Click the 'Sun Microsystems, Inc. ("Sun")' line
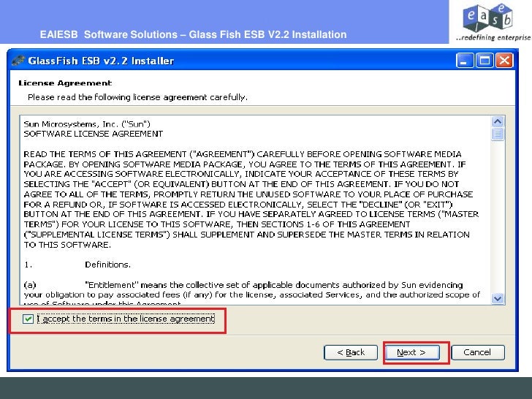This screenshot has width=532, height=399. point(87,124)
